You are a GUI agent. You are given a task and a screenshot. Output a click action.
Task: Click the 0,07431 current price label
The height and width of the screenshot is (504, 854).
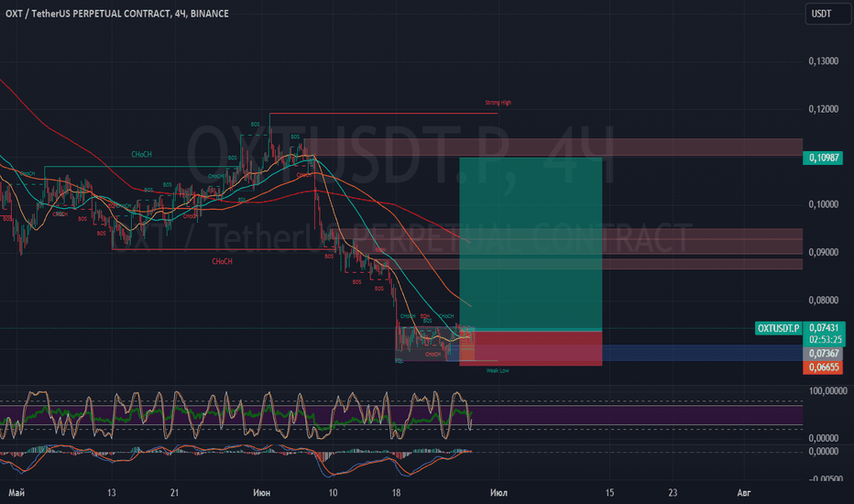(x=824, y=327)
